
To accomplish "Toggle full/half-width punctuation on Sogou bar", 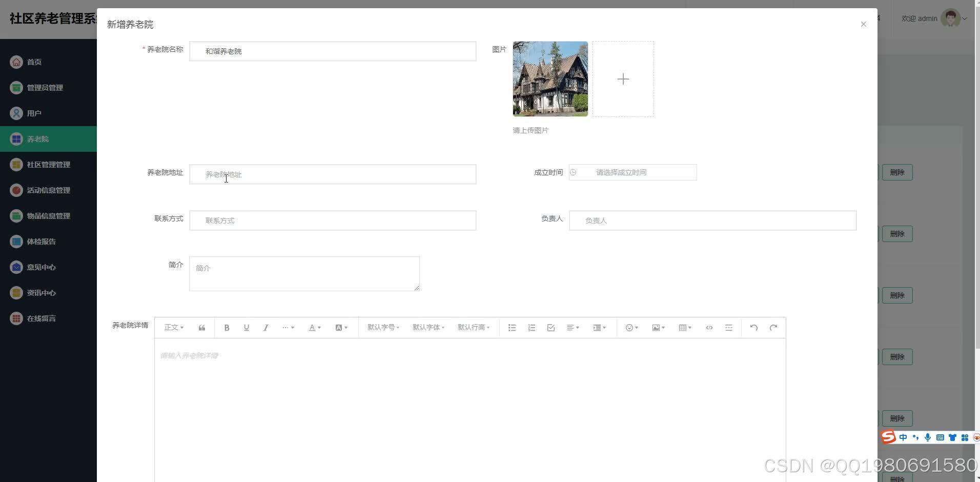I will point(915,437).
